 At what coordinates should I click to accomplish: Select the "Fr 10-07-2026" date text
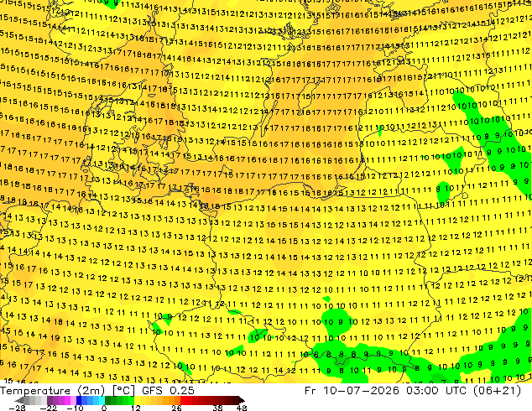pos(352,391)
